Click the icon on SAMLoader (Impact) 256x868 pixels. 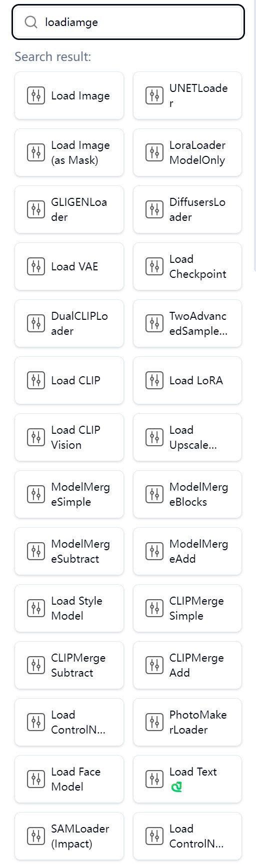pyautogui.click(x=35, y=836)
